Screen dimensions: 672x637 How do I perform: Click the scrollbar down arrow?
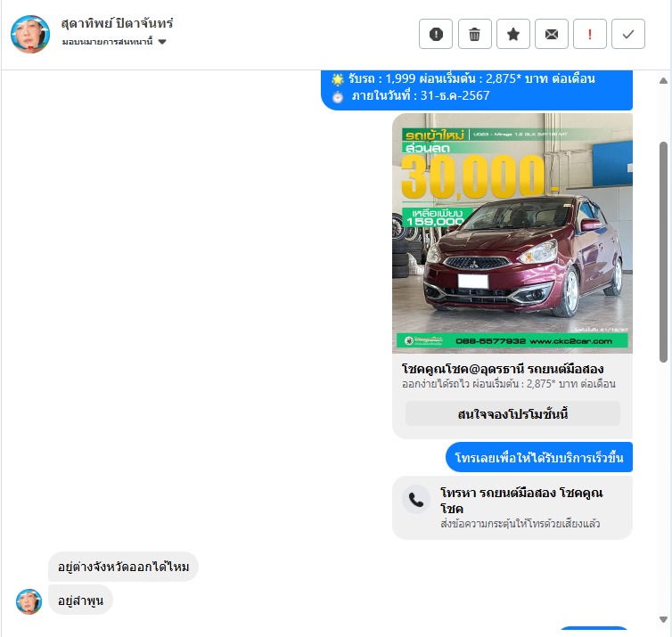pos(663,619)
